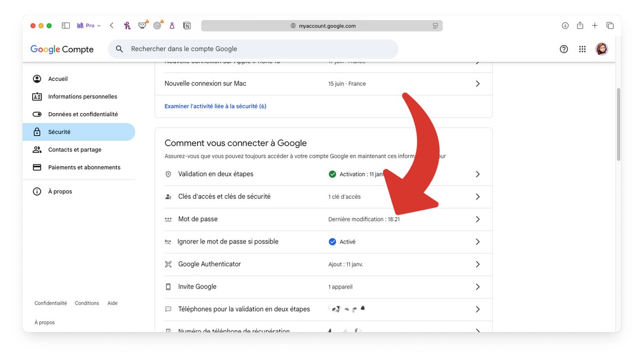Click the Google Authenticator QR icon
Screen dimensions: 644x362
click(x=168, y=264)
